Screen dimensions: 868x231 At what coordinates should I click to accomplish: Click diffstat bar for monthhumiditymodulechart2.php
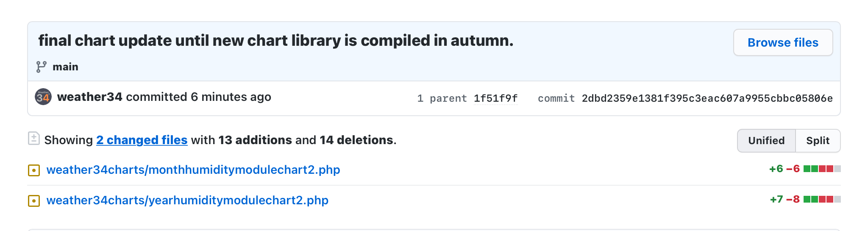tap(822, 169)
